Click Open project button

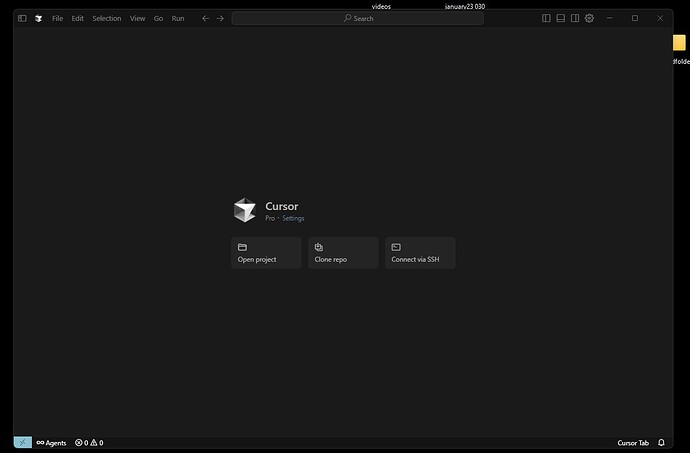coord(266,253)
